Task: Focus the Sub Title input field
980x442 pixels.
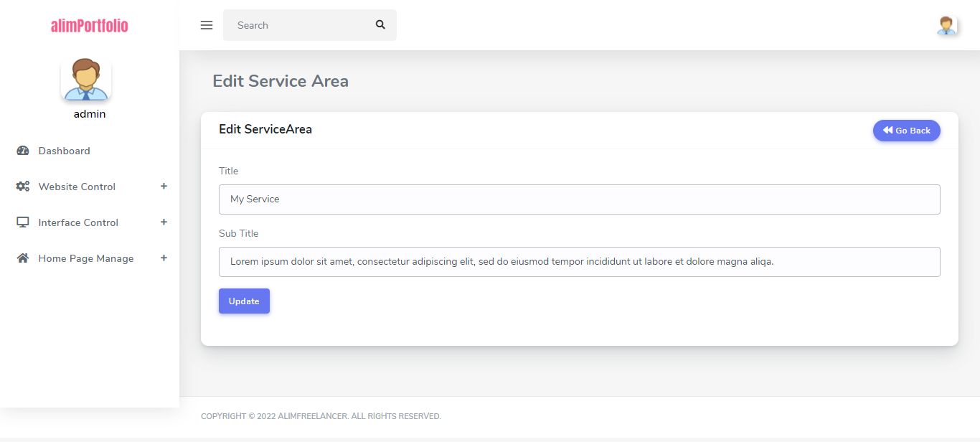Action: click(579, 262)
